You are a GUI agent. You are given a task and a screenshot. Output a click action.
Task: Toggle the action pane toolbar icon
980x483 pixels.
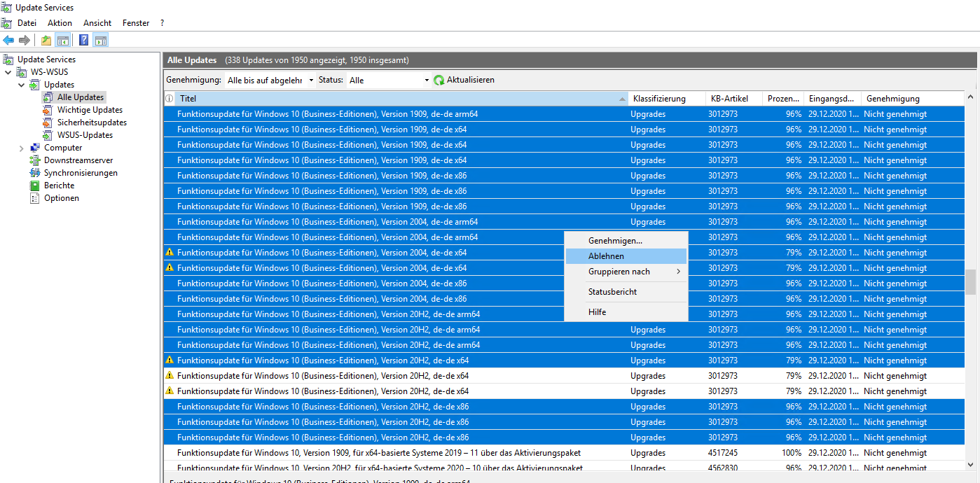click(100, 40)
